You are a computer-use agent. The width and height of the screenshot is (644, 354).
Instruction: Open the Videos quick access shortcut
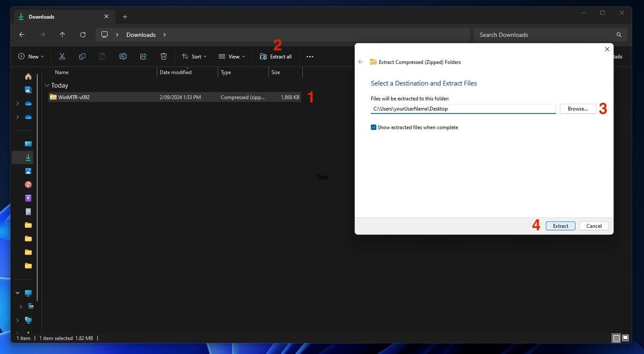pyautogui.click(x=28, y=198)
